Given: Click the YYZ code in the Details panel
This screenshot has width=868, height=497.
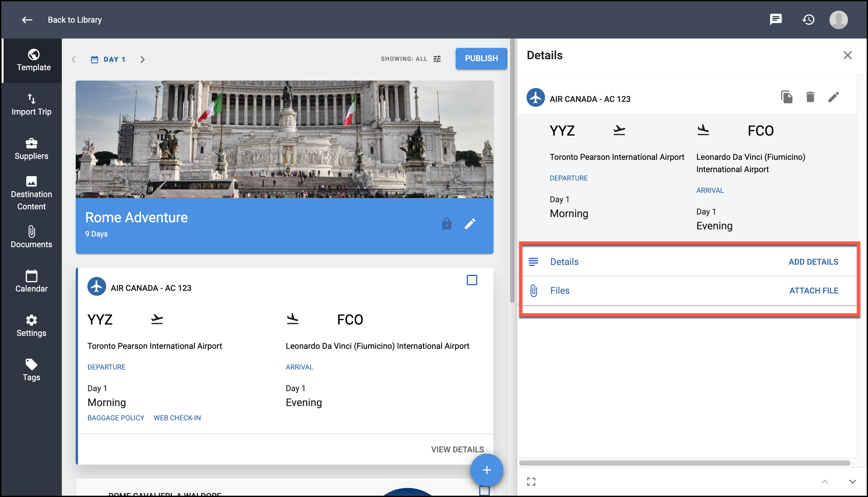Looking at the screenshot, I should 562,131.
